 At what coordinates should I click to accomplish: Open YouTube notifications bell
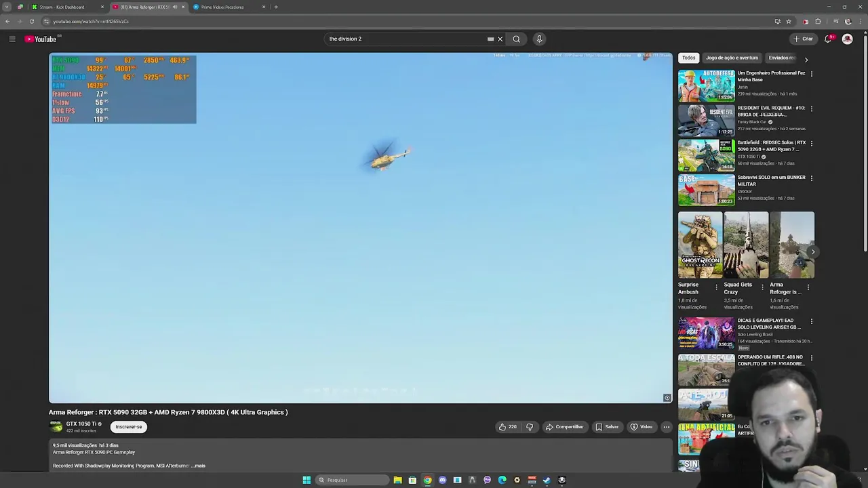828,39
